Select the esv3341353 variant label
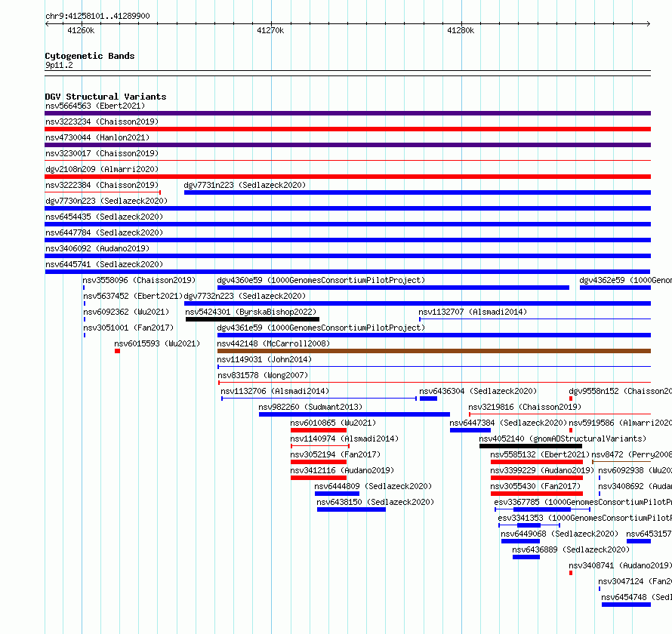 pyautogui.click(x=584, y=518)
